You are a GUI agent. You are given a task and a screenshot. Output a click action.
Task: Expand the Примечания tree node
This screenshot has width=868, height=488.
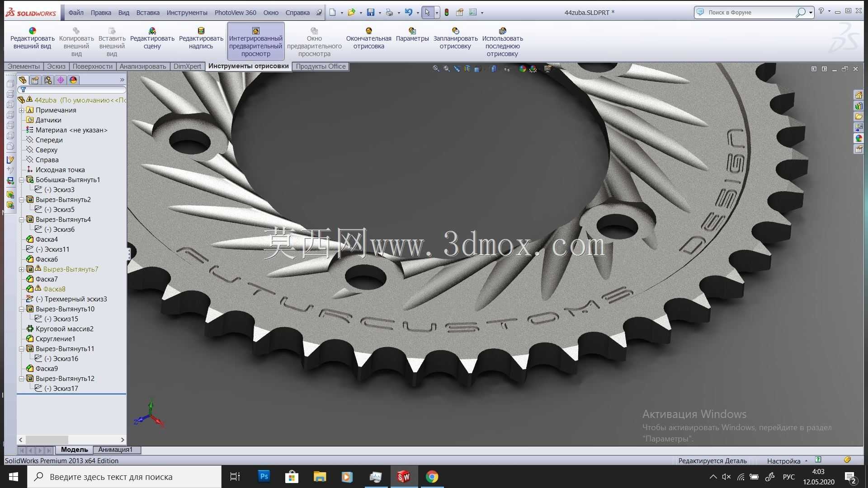point(21,110)
